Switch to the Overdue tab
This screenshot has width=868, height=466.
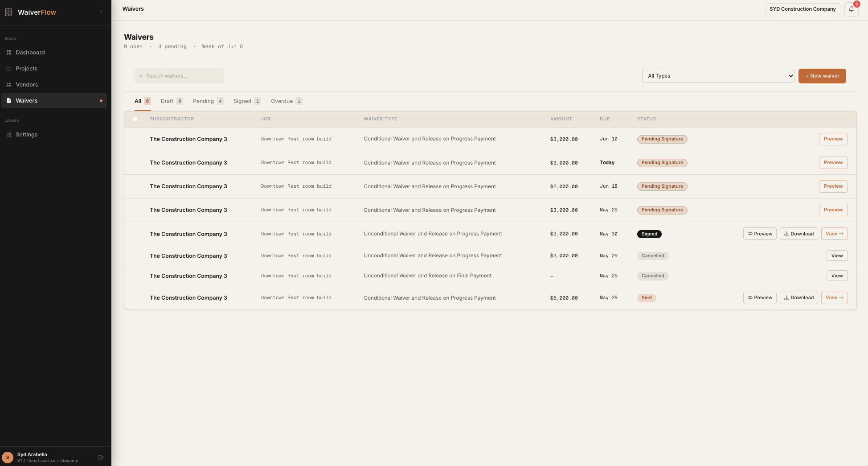point(287,101)
